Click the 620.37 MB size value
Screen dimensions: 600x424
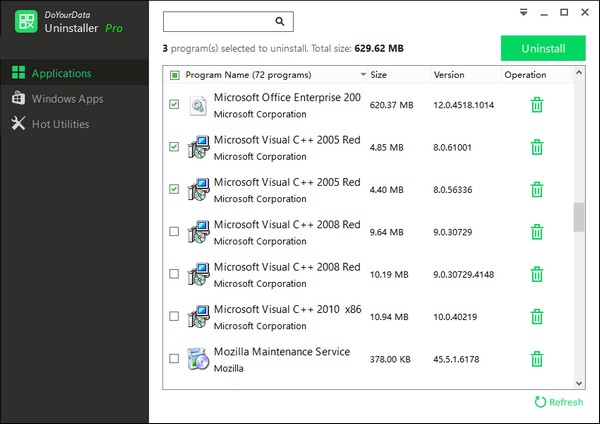(391, 105)
